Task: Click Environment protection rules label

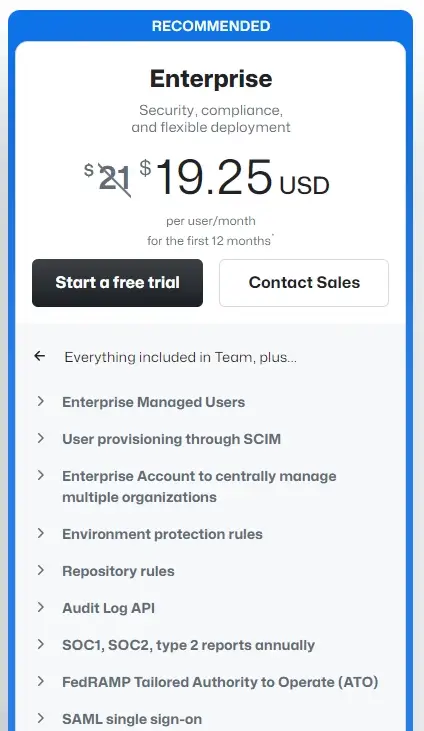Action: (x=162, y=534)
